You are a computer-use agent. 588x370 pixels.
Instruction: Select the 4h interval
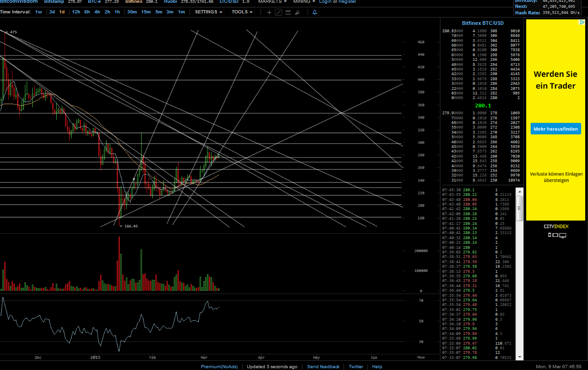click(97, 12)
